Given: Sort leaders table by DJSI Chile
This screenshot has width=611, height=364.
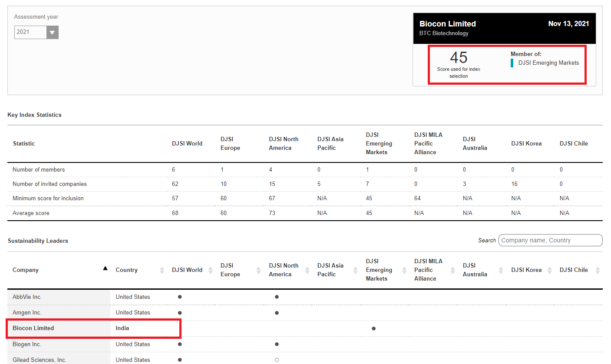Looking at the screenshot, I should click(598, 270).
